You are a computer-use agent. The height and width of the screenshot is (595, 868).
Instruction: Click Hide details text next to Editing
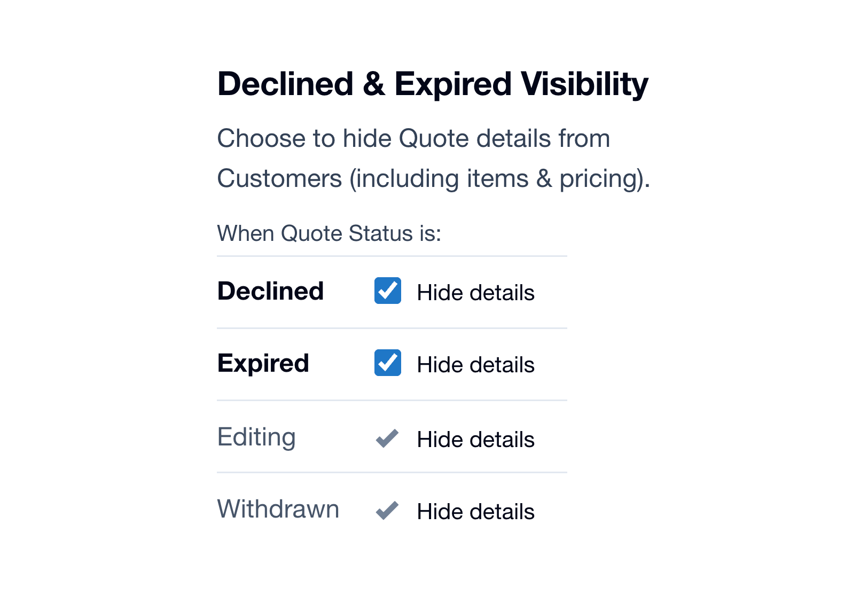pyautogui.click(x=475, y=440)
